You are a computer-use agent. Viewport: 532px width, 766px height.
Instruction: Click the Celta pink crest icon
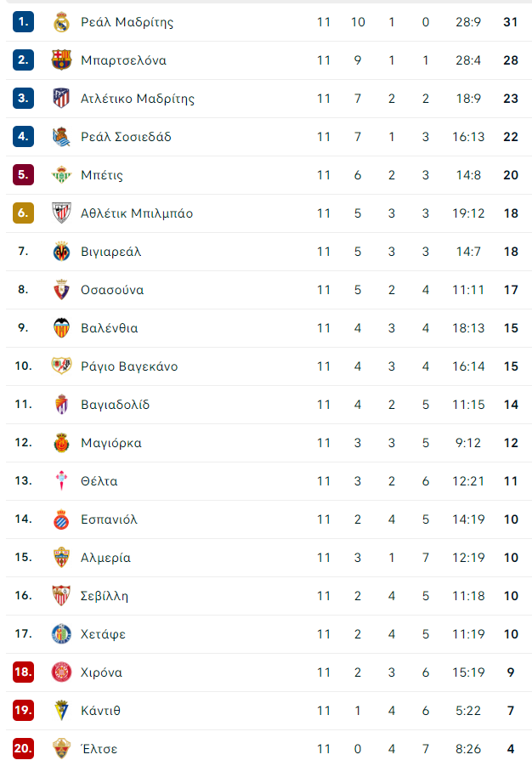pos(61,481)
